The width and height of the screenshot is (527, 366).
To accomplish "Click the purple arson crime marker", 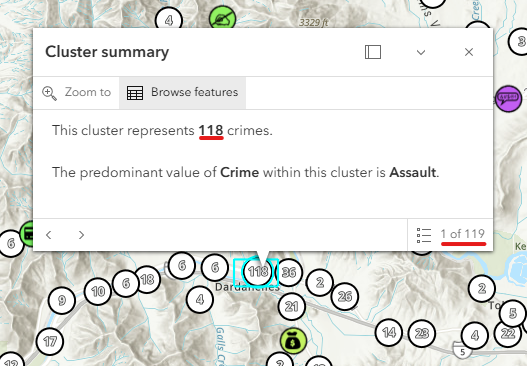I will [x=509, y=98].
